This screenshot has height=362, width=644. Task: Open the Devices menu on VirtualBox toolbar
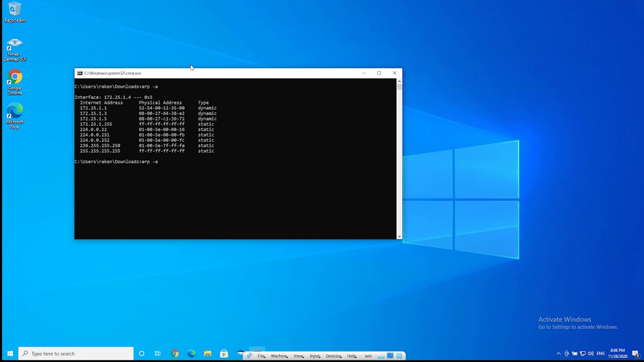point(334,356)
